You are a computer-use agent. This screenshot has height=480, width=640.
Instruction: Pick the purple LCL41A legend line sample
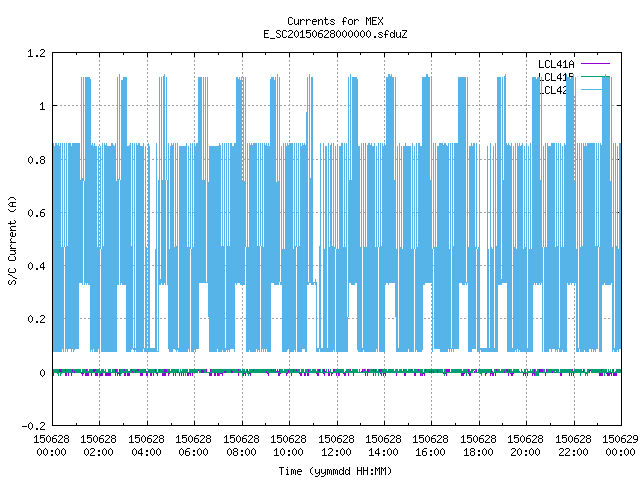pyautogui.click(x=595, y=64)
